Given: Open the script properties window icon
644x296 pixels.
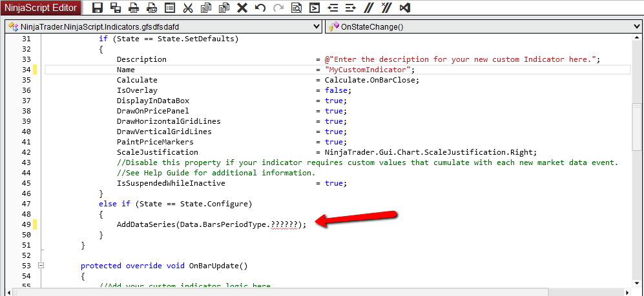Looking at the screenshot, I should 170,7.
